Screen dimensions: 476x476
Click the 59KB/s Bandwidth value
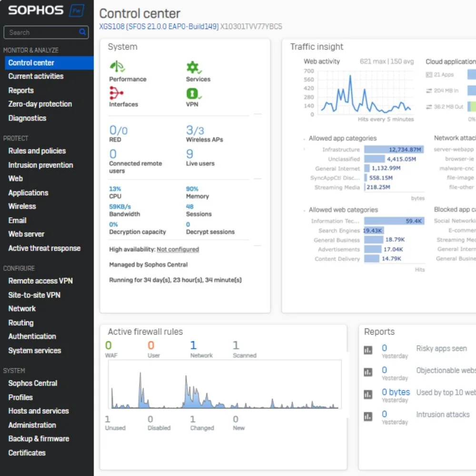pyautogui.click(x=120, y=207)
